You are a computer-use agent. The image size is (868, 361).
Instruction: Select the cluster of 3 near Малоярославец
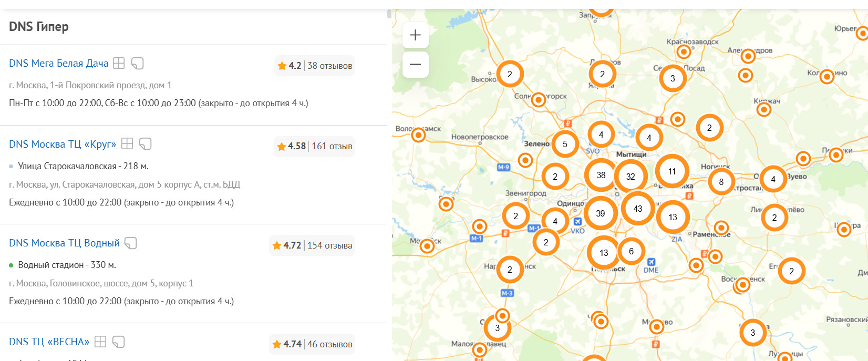497,328
